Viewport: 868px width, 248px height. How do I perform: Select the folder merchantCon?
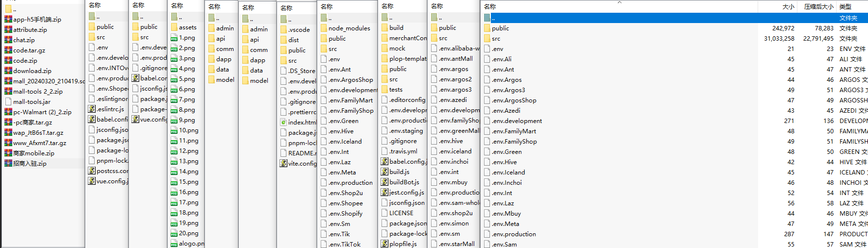tap(408, 38)
